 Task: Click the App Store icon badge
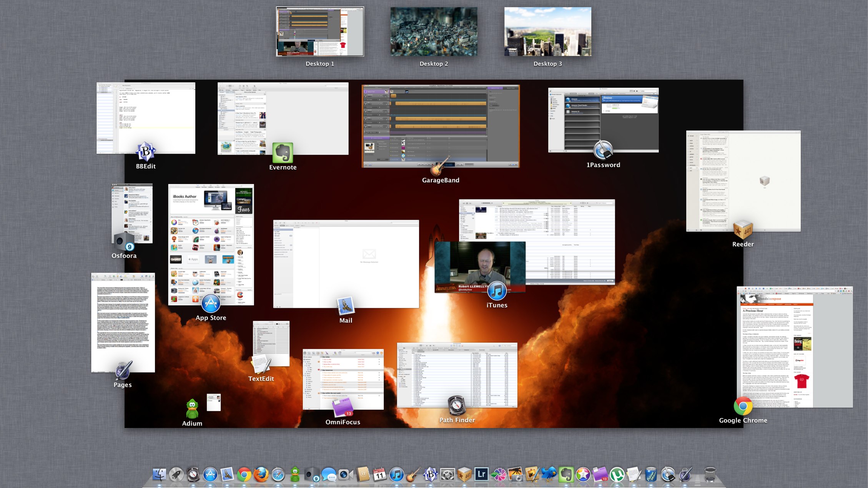coord(211,304)
